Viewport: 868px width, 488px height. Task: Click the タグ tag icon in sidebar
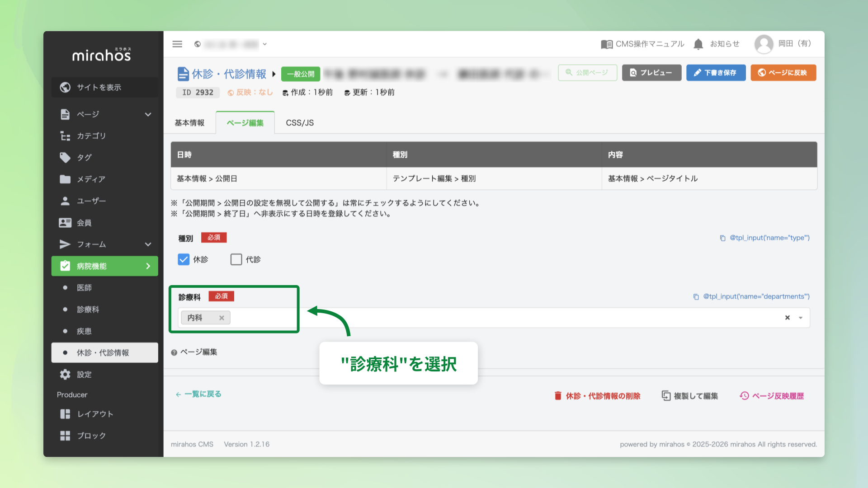[x=65, y=158]
